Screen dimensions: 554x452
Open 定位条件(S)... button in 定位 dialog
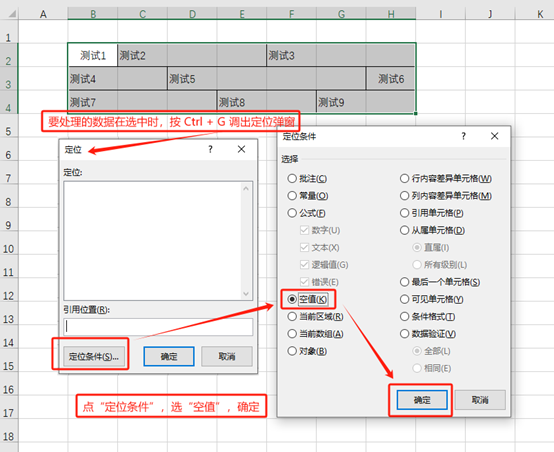coord(93,356)
